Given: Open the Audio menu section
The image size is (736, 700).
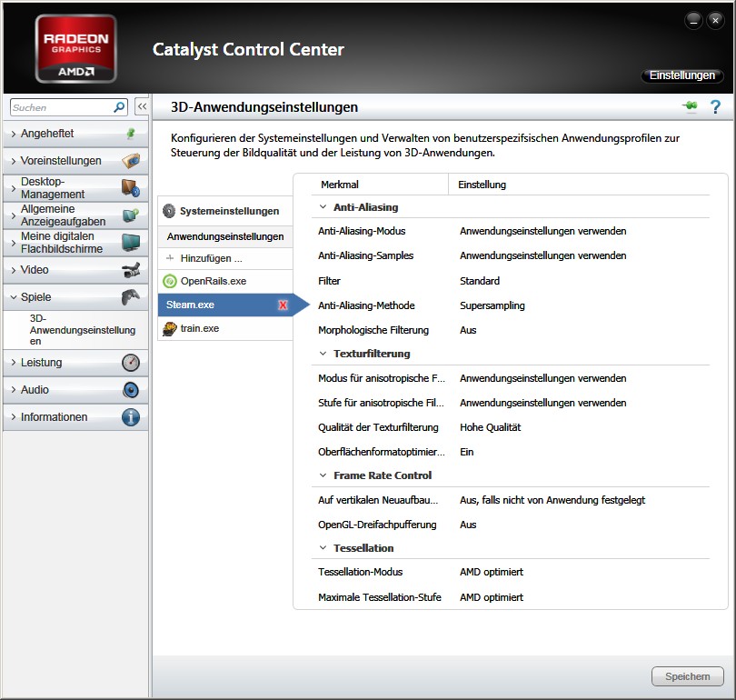Looking at the screenshot, I should [75, 390].
